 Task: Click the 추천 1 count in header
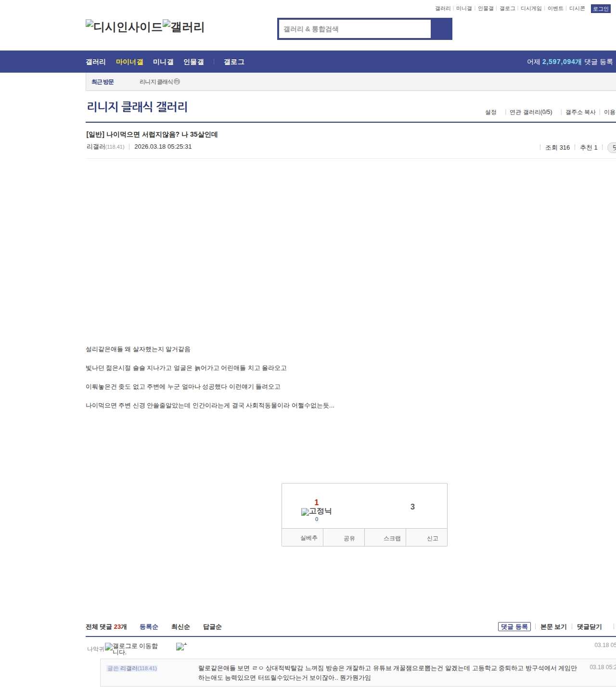[x=589, y=148]
